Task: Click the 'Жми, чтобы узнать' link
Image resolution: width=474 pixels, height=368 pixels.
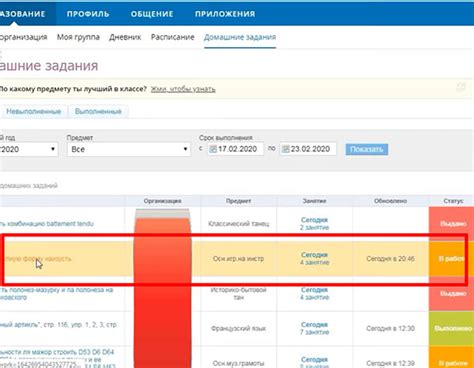Action: click(183, 89)
